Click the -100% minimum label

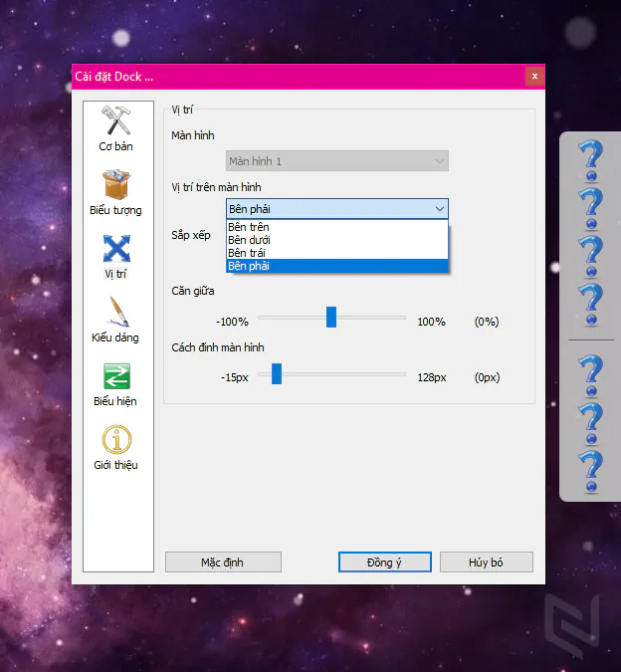tap(232, 322)
